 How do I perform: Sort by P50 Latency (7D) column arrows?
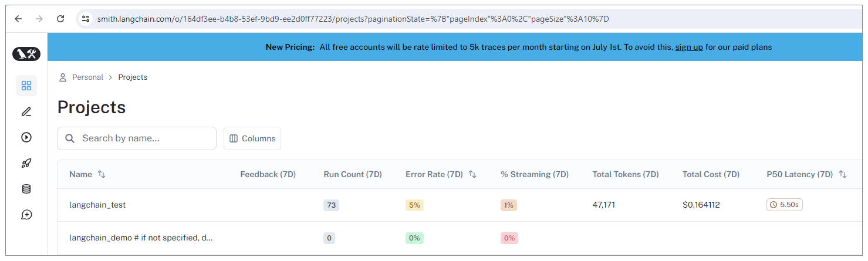coord(843,174)
